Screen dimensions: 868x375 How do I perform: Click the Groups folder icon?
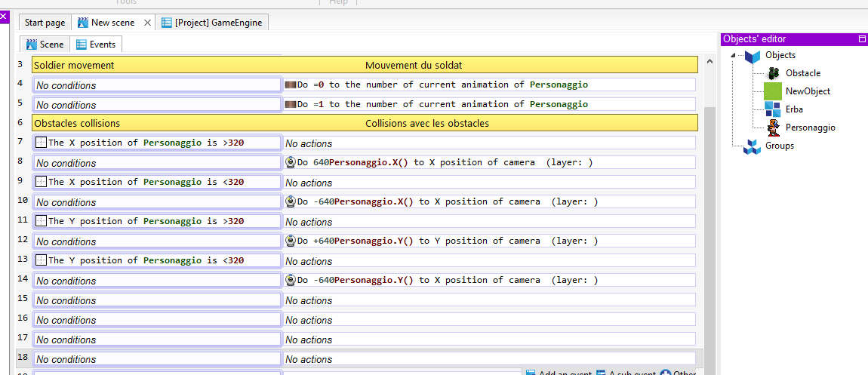coord(753,146)
